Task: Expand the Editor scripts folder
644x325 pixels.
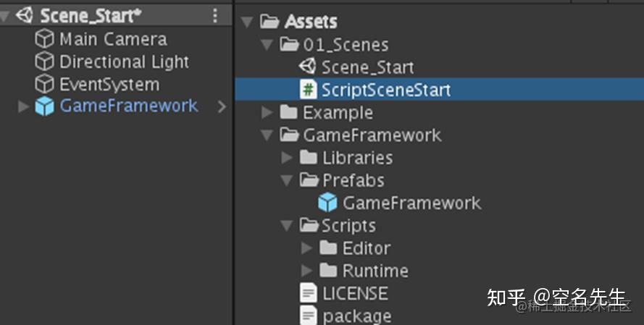Action: [x=306, y=248]
